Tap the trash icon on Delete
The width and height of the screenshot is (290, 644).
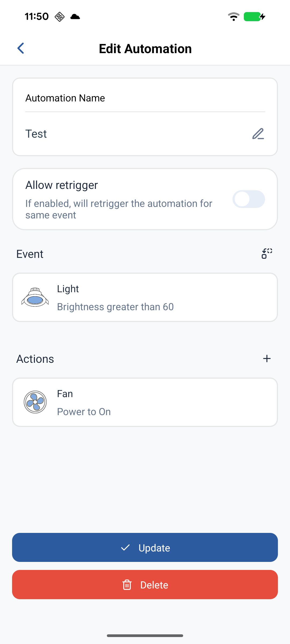coord(127,585)
